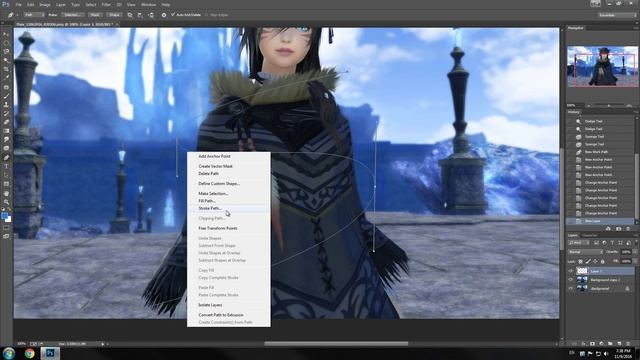Choose Free Transform Points from context menu

218,228
